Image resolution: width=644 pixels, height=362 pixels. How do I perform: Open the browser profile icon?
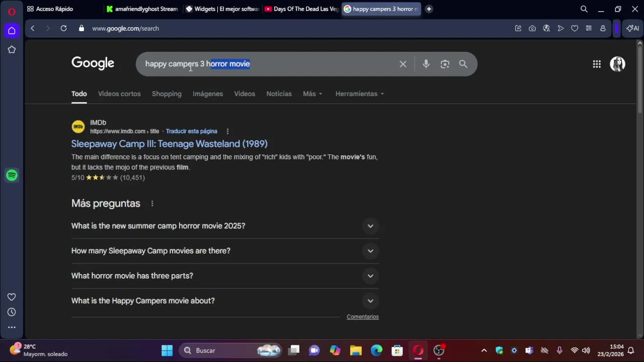point(603,29)
